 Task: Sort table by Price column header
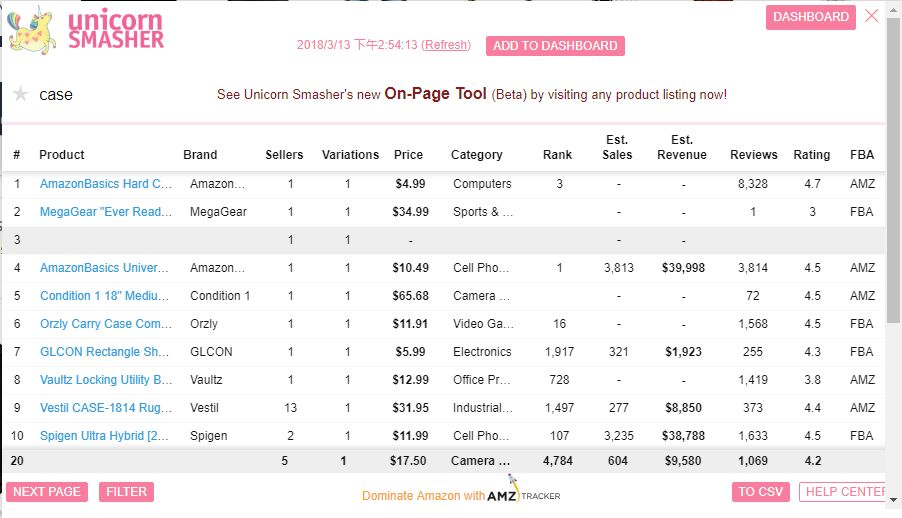(408, 155)
